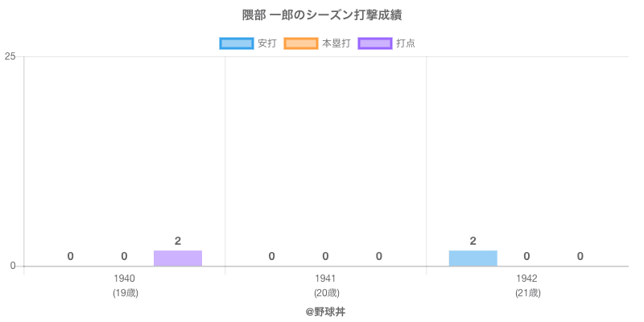The image size is (644, 322).
Task: Click the (20歳) age label
Action: 326,293
